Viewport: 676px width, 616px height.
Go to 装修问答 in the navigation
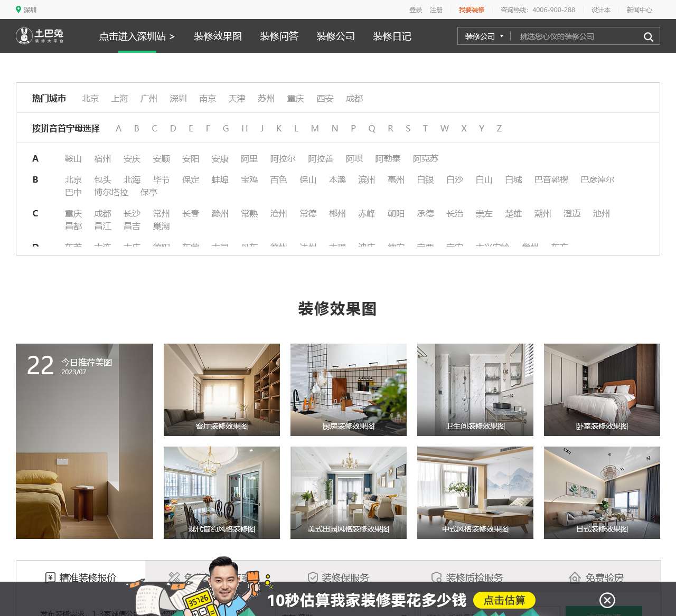[x=279, y=36]
